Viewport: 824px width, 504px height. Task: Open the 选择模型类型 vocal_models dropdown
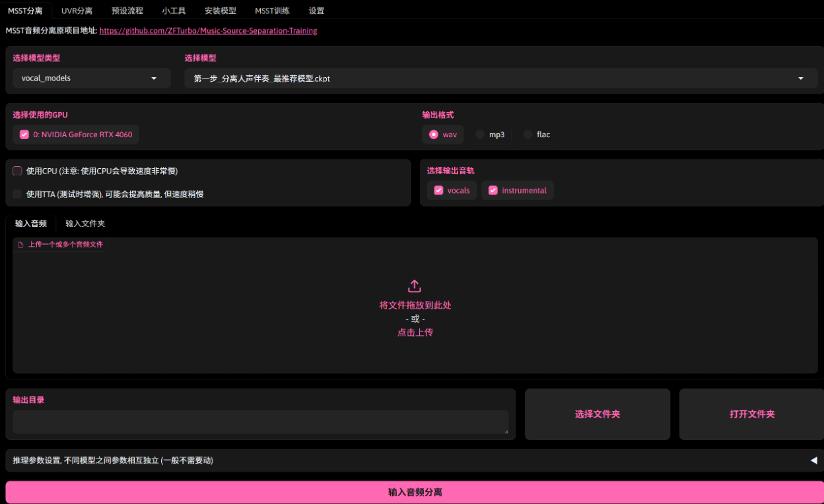coord(91,79)
